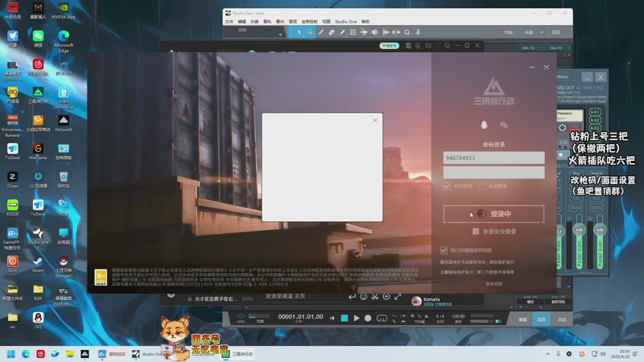
Task: Toggle A2 output routing in Voicemeeter
Action: point(595,120)
